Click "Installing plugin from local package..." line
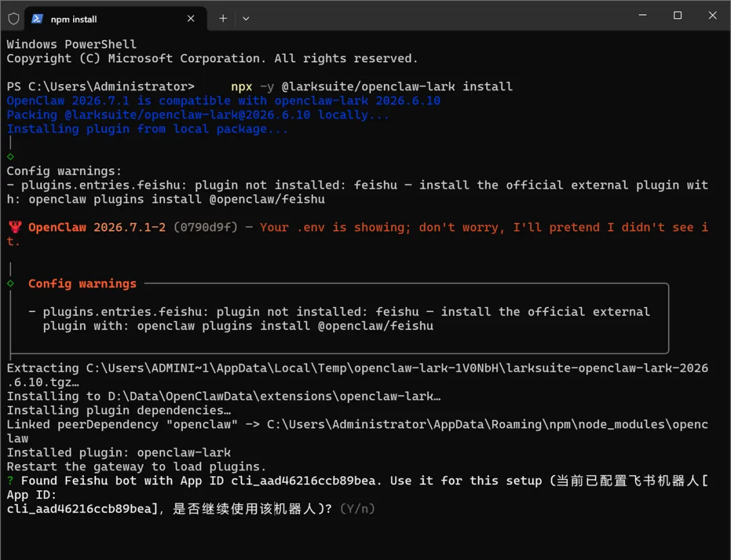The width and height of the screenshot is (731, 560). pos(148,129)
